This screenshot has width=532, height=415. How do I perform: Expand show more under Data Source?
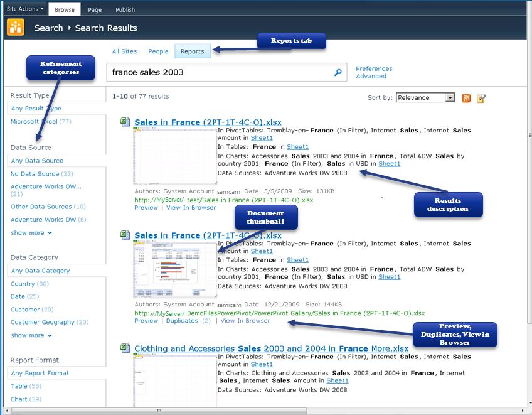[x=31, y=233]
